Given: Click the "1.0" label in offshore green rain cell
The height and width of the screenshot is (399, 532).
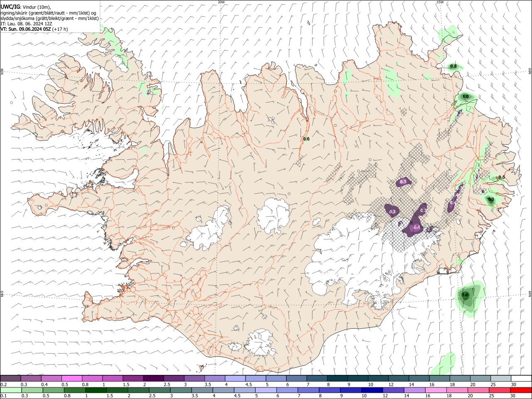Looking at the screenshot, I should click(465, 295).
